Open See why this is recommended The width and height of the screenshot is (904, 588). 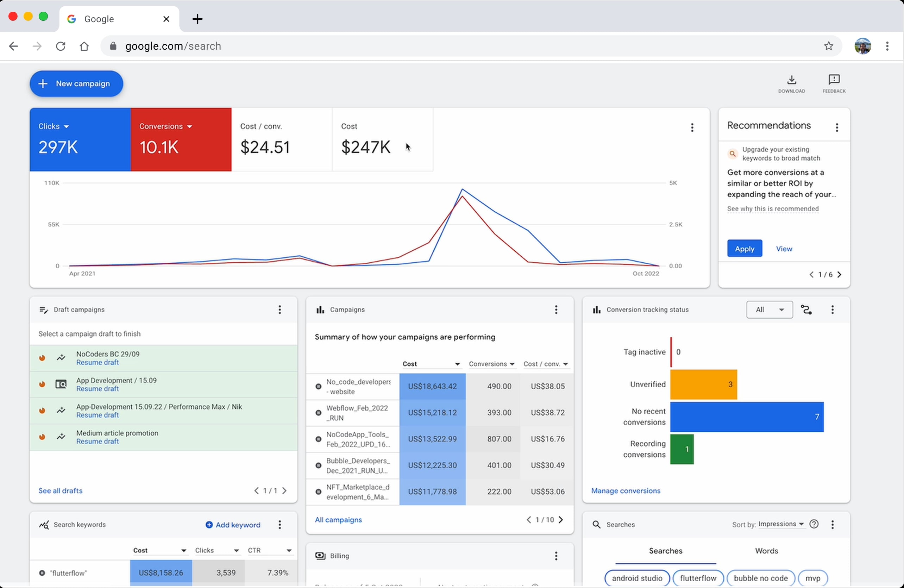(x=773, y=209)
